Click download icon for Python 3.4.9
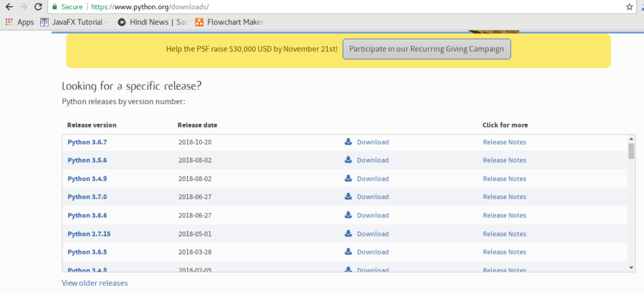This screenshot has height=294, width=644. tap(348, 178)
